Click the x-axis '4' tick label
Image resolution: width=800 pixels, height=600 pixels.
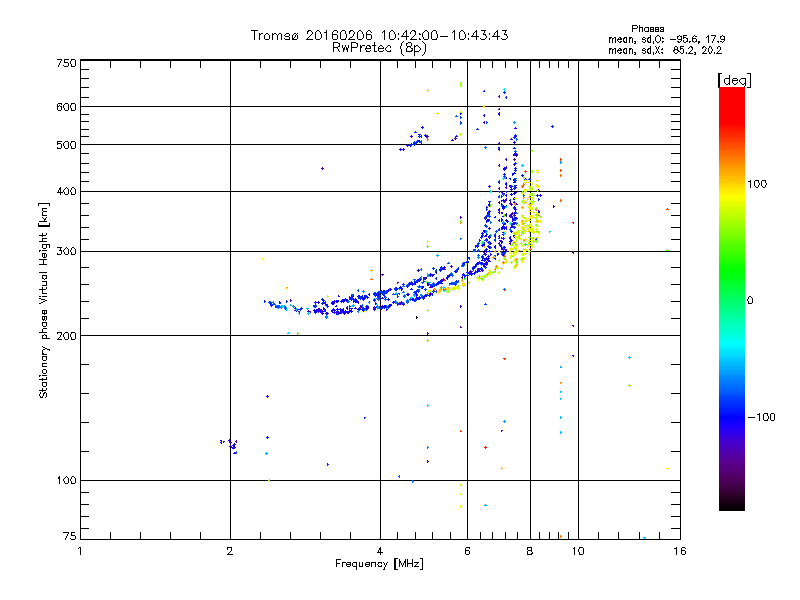coord(380,552)
